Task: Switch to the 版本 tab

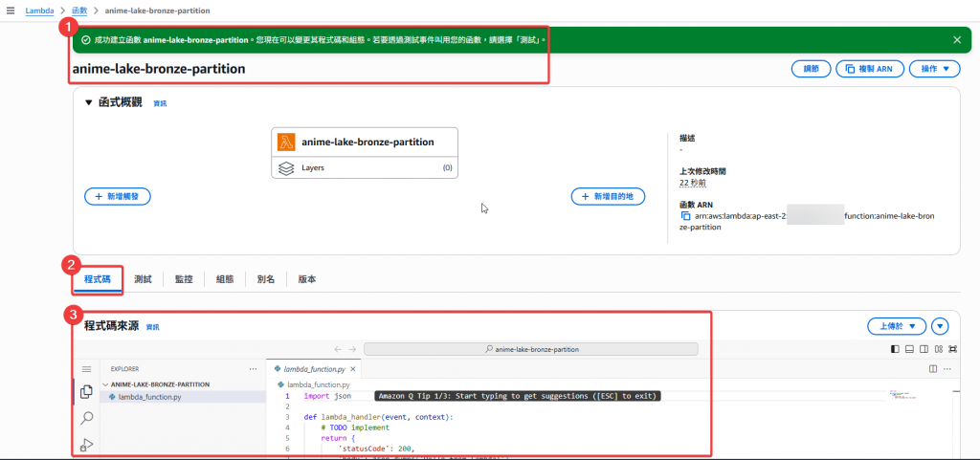Action: coord(307,279)
